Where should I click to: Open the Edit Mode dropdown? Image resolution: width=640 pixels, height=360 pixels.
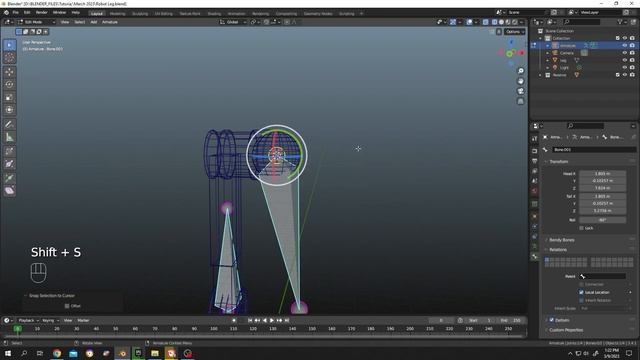click(36, 22)
